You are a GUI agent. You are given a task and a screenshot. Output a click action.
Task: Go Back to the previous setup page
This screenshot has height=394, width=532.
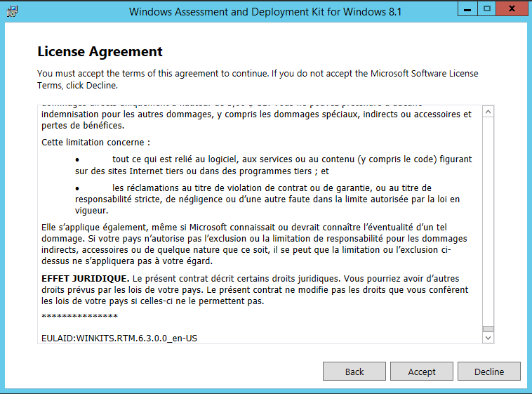354,372
